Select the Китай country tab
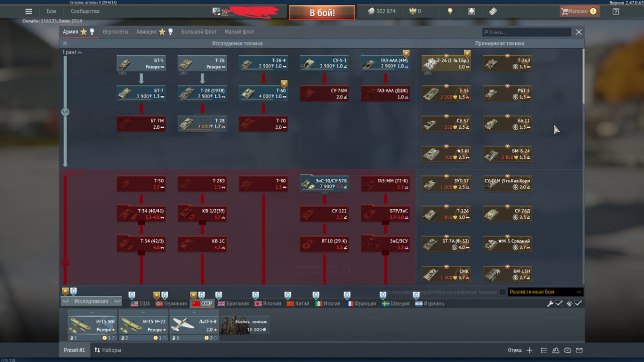 point(298,304)
